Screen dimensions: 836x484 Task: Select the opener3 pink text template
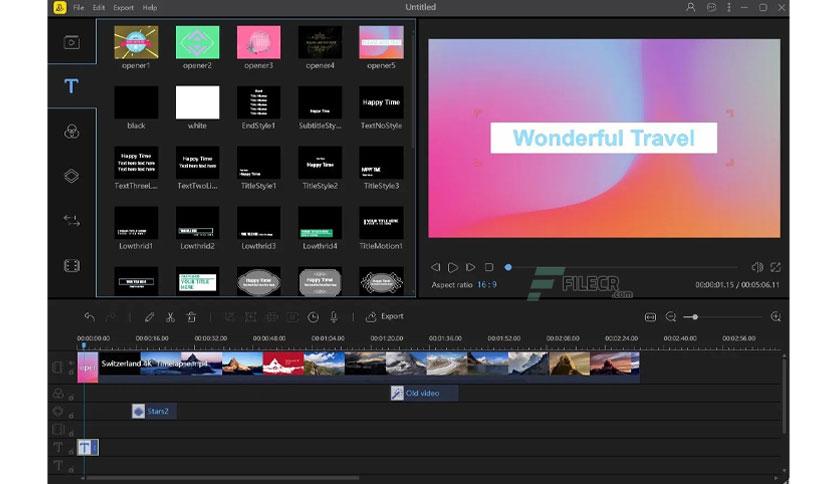[259, 43]
